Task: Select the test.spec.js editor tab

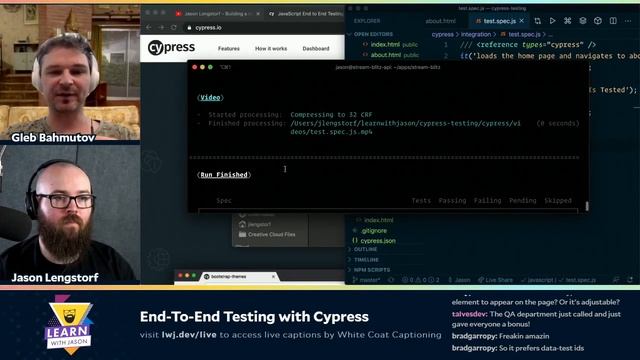Action: pyautogui.click(x=500, y=21)
